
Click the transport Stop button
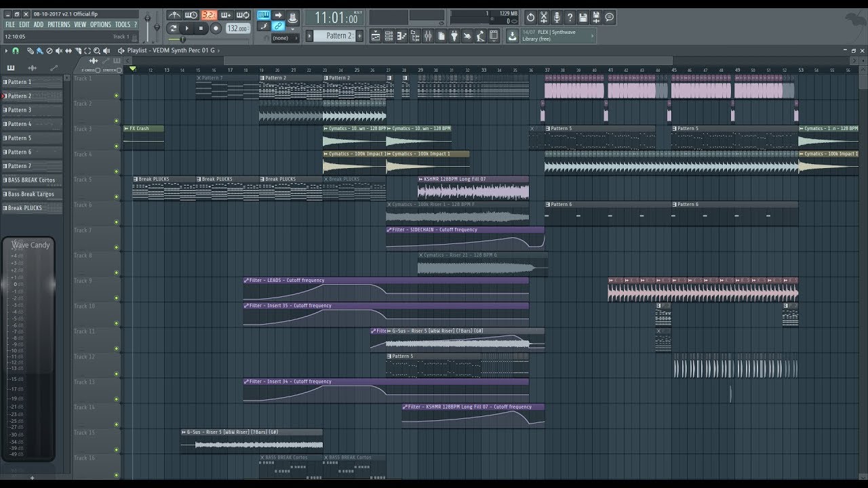201,28
